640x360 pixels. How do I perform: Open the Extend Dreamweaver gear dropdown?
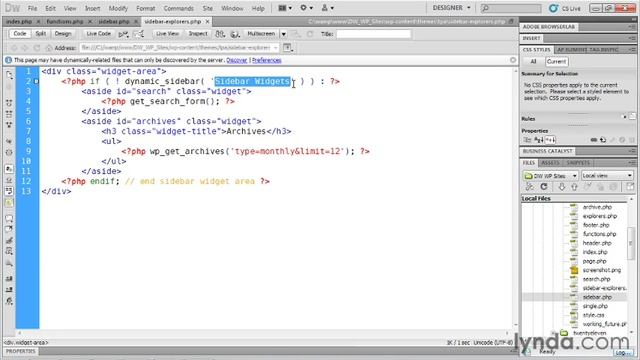pos(307,8)
